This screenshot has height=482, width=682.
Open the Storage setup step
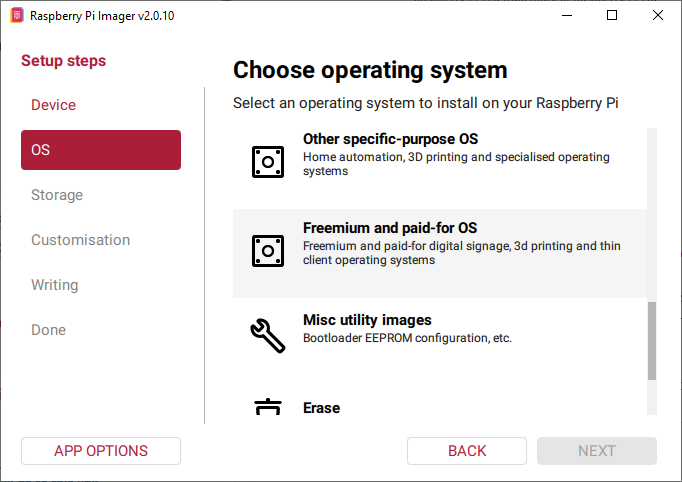pyautogui.click(x=57, y=195)
